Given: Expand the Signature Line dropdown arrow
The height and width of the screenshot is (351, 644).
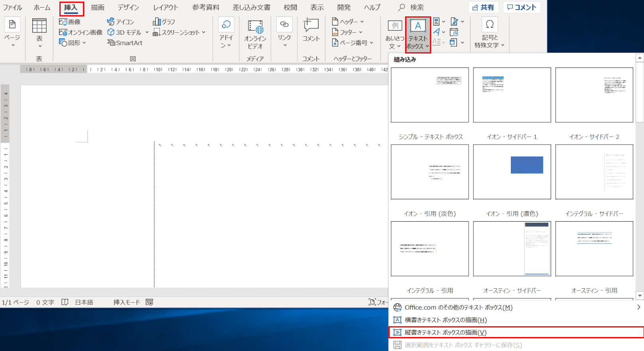Looking at the screenshot, I should pos(463,22).
